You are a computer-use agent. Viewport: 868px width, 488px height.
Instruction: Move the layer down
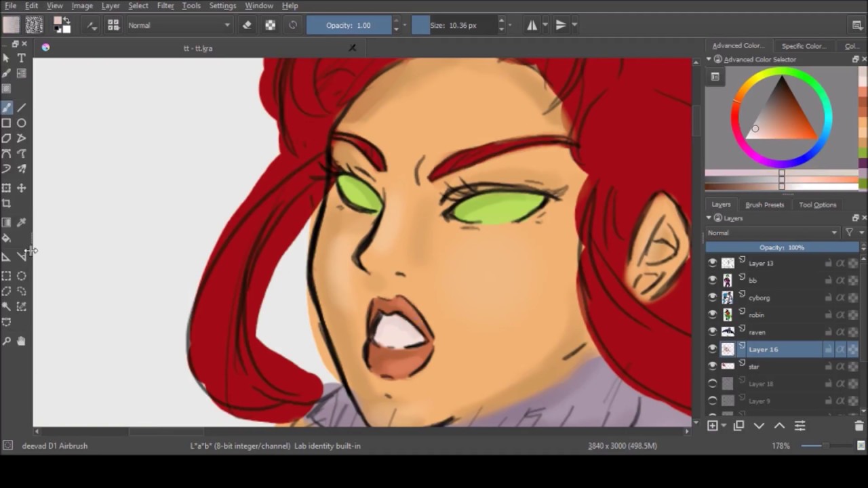759,426
